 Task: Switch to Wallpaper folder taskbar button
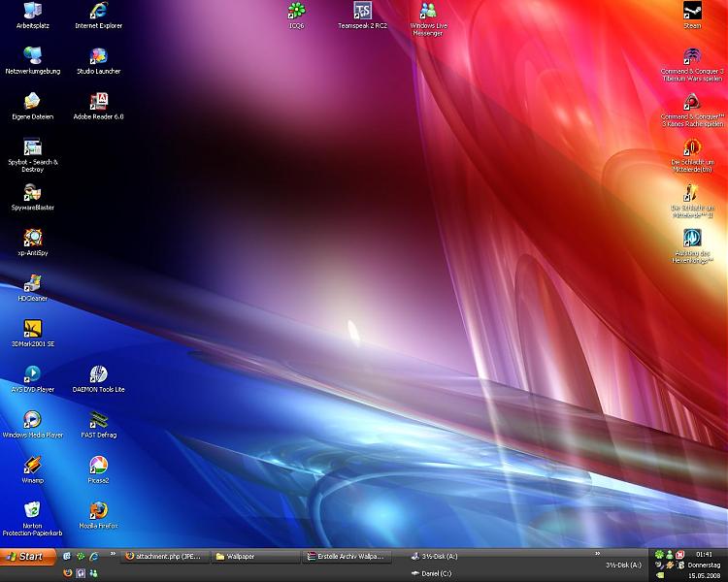(254, 557)
